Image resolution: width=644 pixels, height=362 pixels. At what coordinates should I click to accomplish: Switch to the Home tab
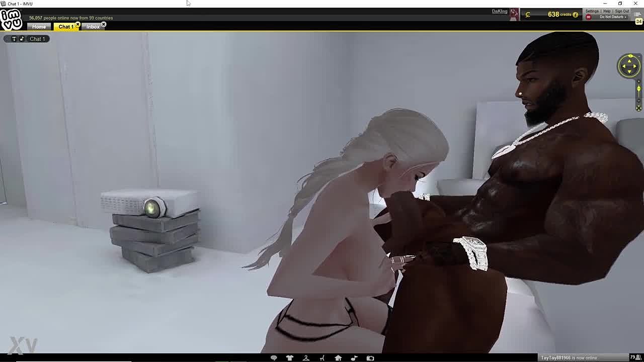[x=39, y=27]
